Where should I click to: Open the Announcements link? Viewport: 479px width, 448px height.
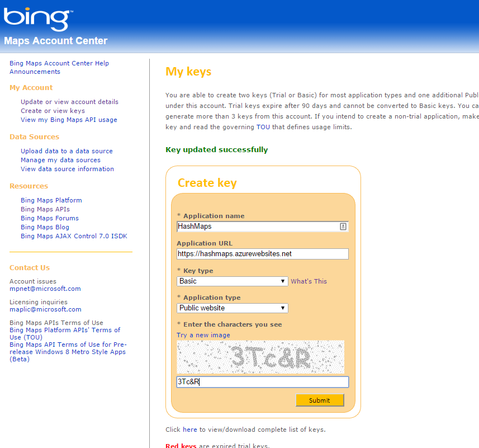tap(35, 72)
